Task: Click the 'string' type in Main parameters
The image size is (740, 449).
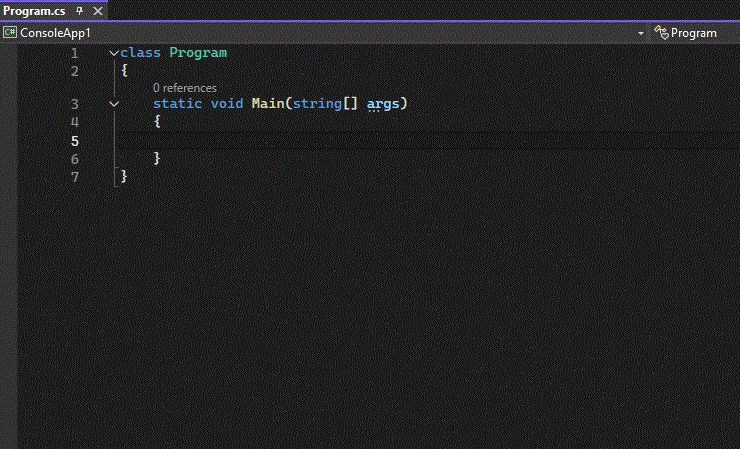Action: click(317, 103)
